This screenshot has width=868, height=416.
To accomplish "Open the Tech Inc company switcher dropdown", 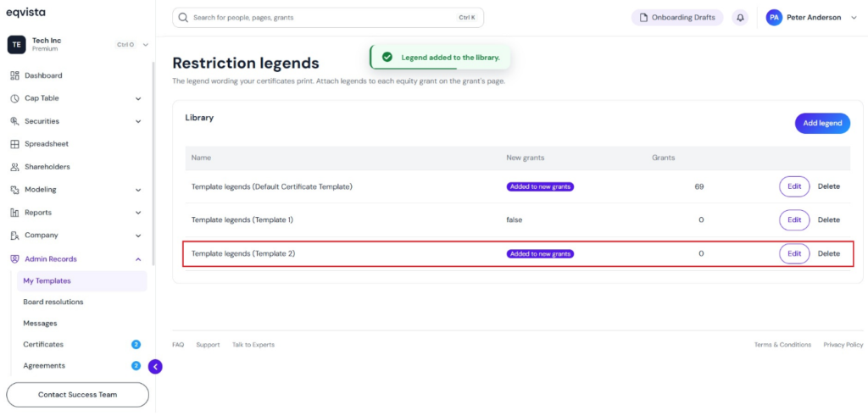I will coord(146,45).
